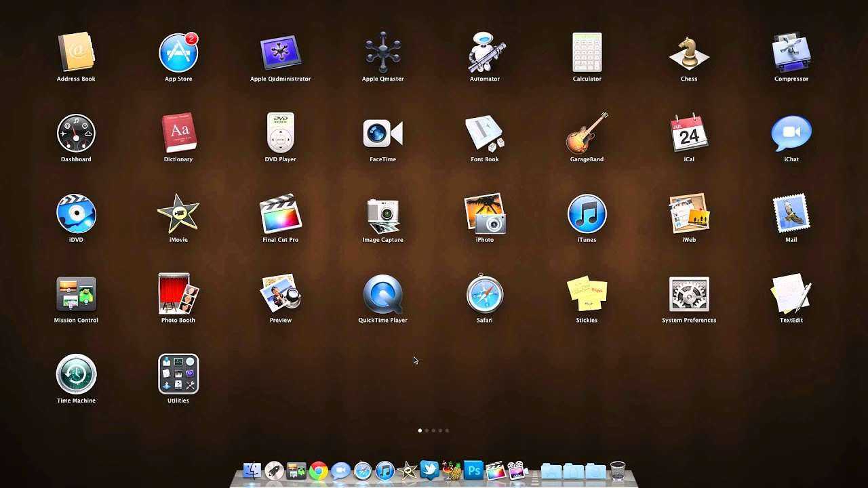Launch iTunes from the Launchpad grid

pyautogui.click(x=587, y=213)
